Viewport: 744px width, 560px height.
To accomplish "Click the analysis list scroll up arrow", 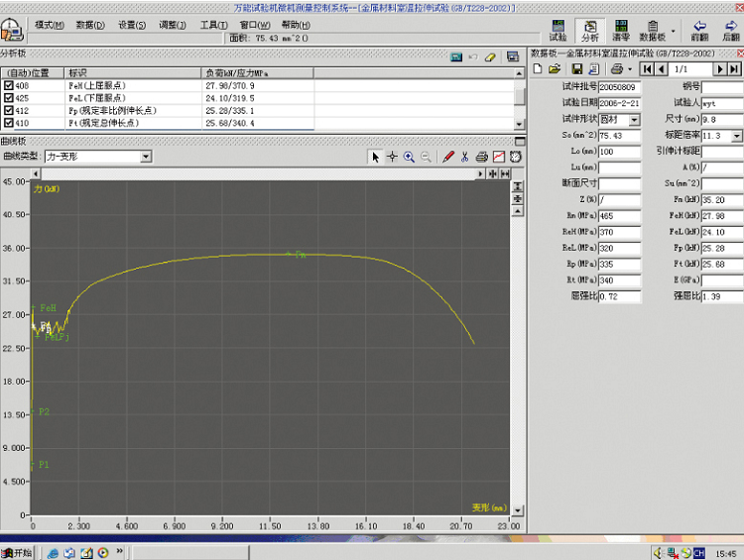I will 520,73.
